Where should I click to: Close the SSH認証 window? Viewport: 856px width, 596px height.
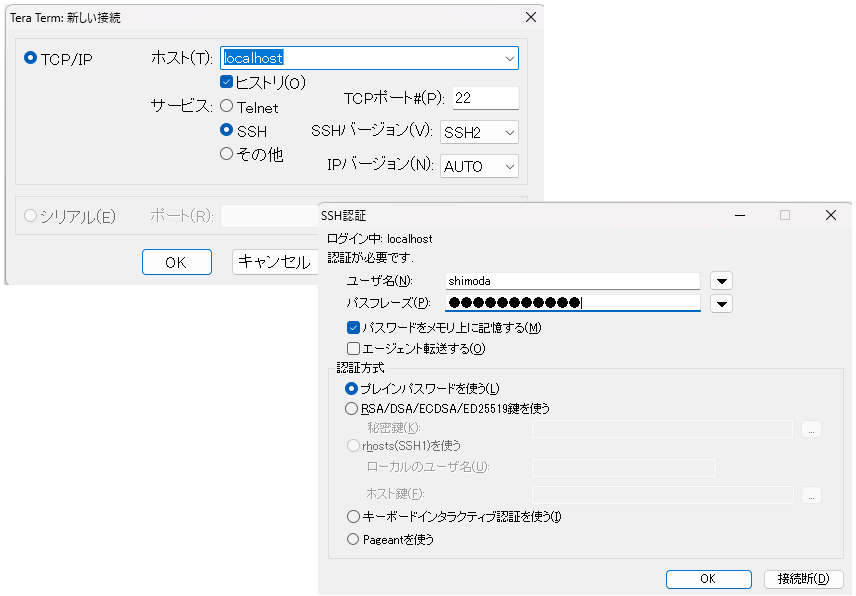pyautogui.click(x=831, y=216)
